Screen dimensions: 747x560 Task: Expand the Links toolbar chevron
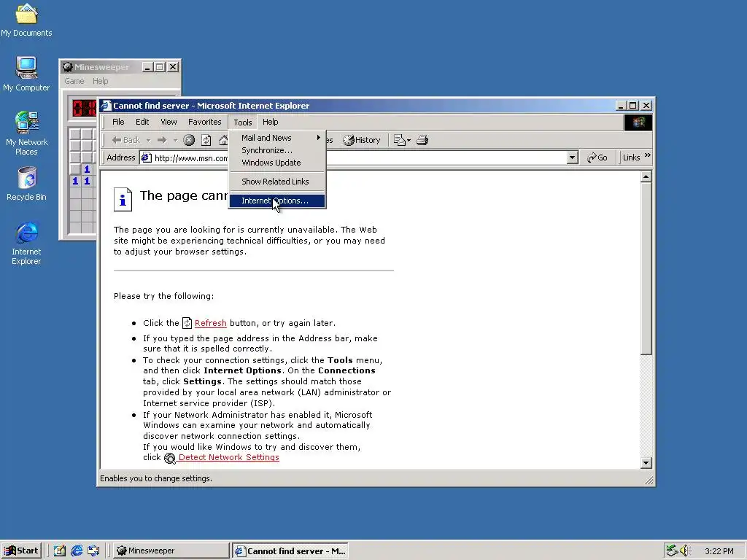(x=647, y=156)
